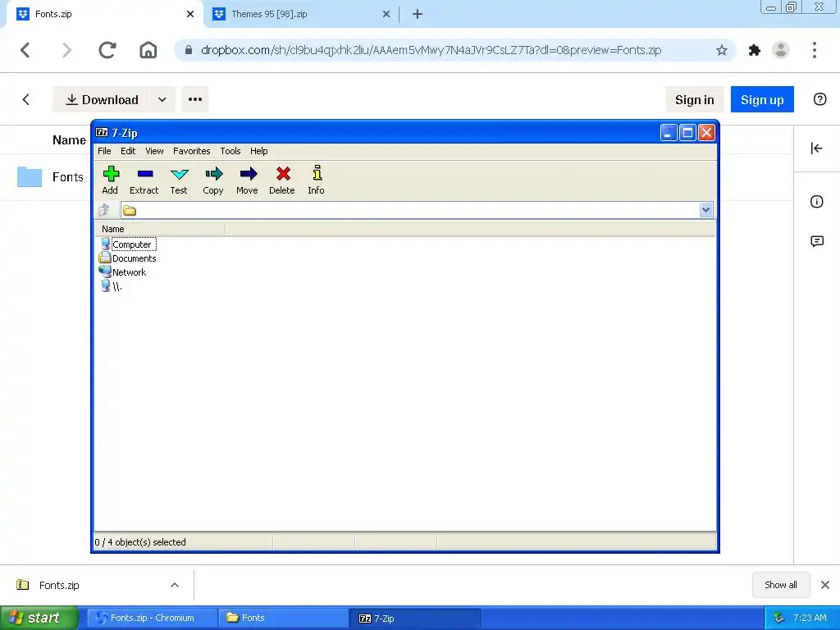The image size is (840, 630).
Task: Select the Documents entry in list
Action: coord(128,258)
